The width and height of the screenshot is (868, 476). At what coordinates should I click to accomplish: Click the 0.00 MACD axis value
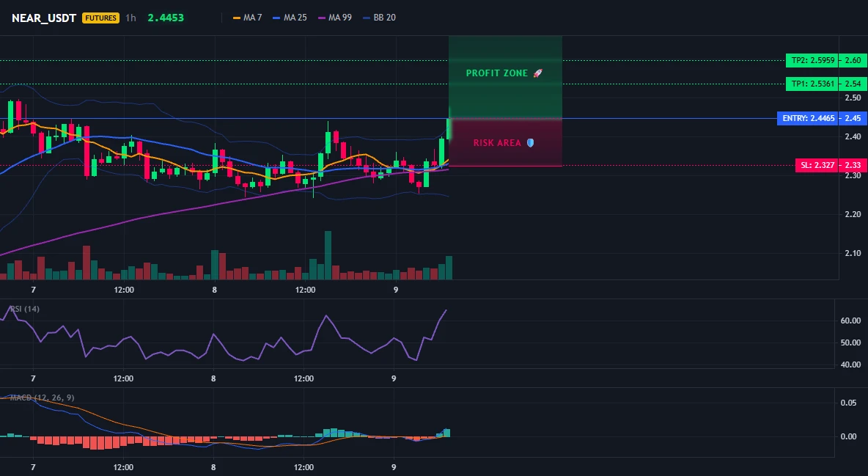coord(849,436)
